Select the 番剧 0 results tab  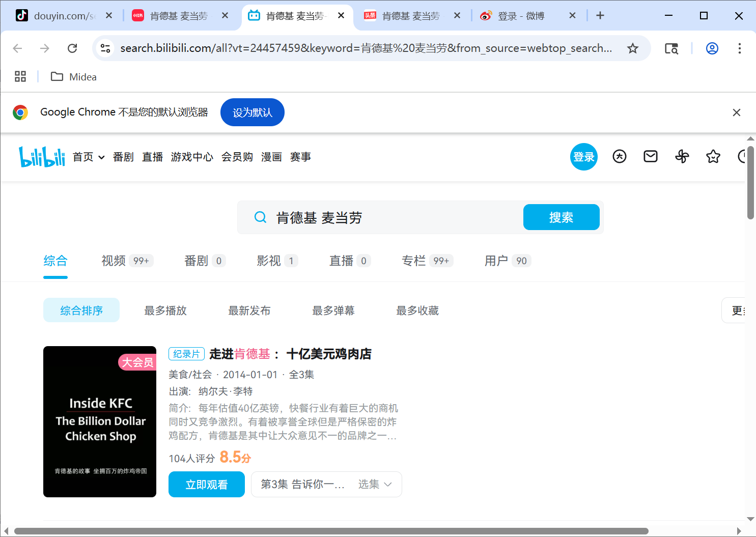[x=205, y=261]
